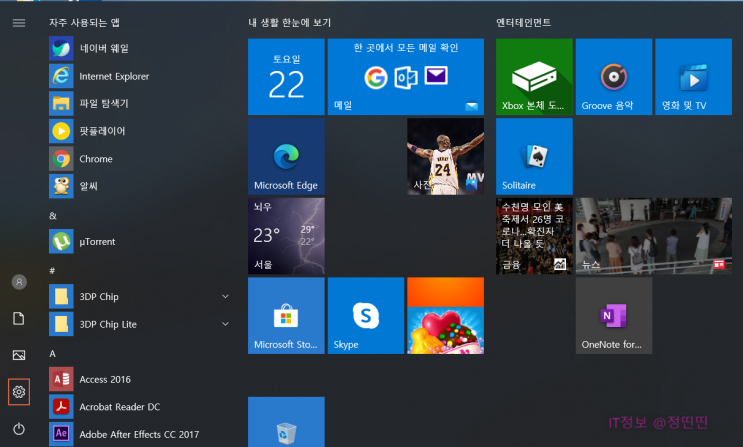Open the Pictures folder sidebar icon
Viewport: 743px width, 447px height.
tap(19, 355)
